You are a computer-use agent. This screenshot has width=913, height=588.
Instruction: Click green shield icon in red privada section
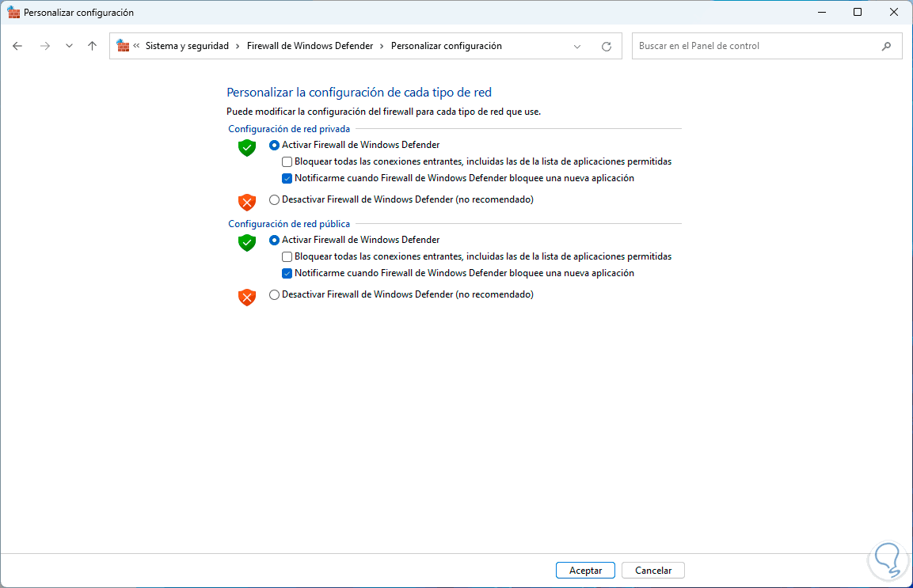coord(247,148)
